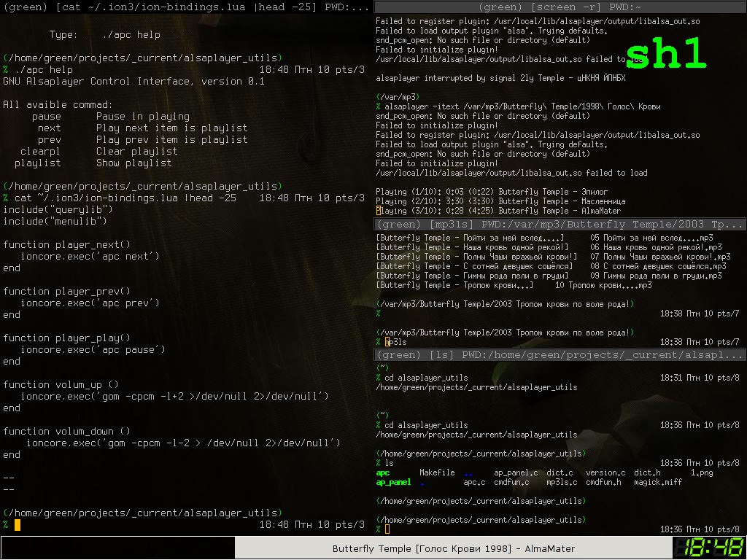The width and height of the screenshot is (747, 560).
Task: Click the 'gom -cpcm -l-2' exec line
Action: click(183, 443)
